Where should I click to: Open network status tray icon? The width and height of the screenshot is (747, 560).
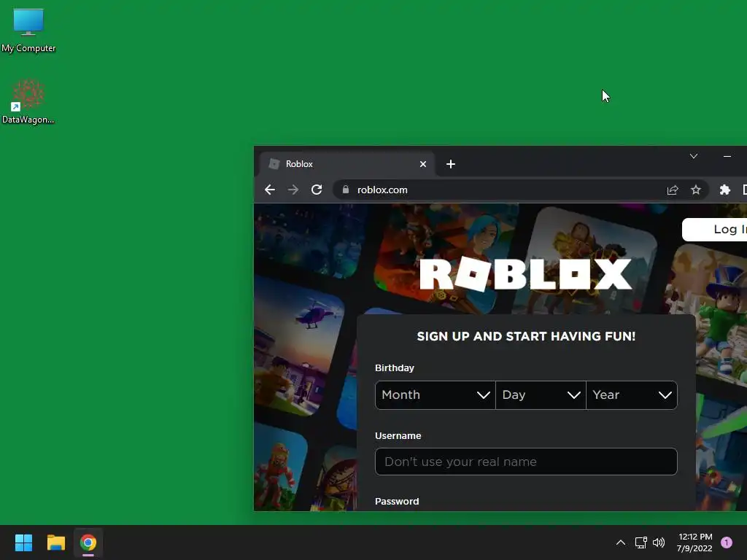tap(640, 542)
